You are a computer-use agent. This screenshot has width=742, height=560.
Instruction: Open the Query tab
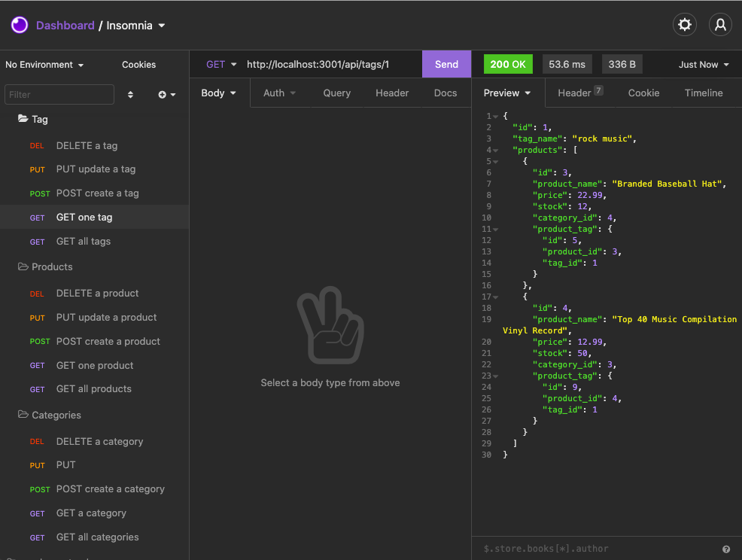(336, 93)
